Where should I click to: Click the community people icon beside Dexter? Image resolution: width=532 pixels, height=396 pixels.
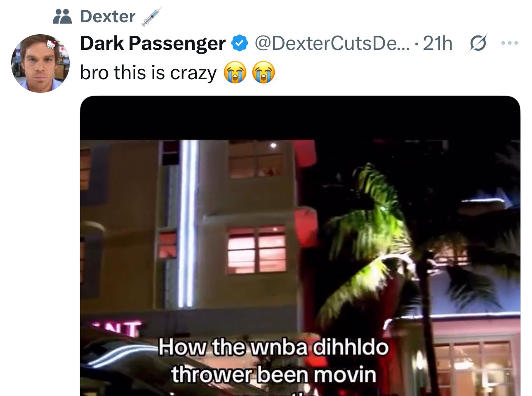(x=62, y=16)
